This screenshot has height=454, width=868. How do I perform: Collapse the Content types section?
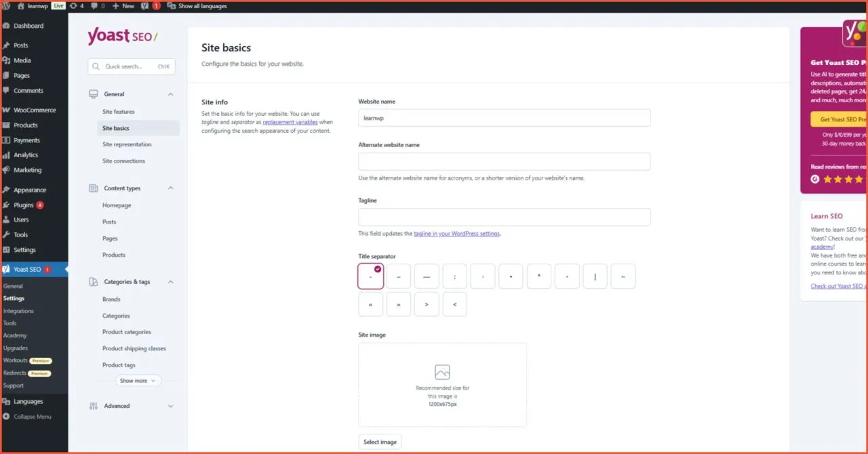click(171, 188)
